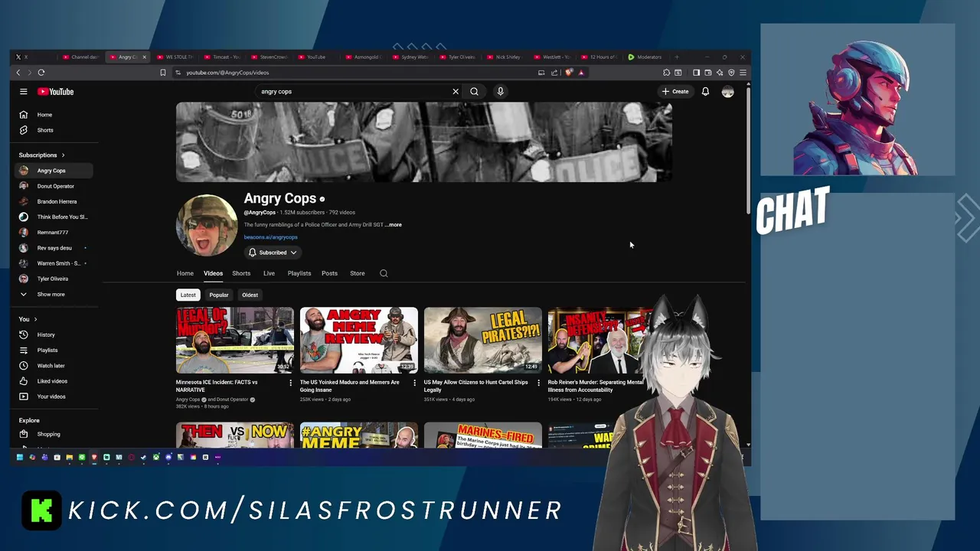Switch to channel Shorts tab
980x551 pixels.
click(x=241, y=273)
